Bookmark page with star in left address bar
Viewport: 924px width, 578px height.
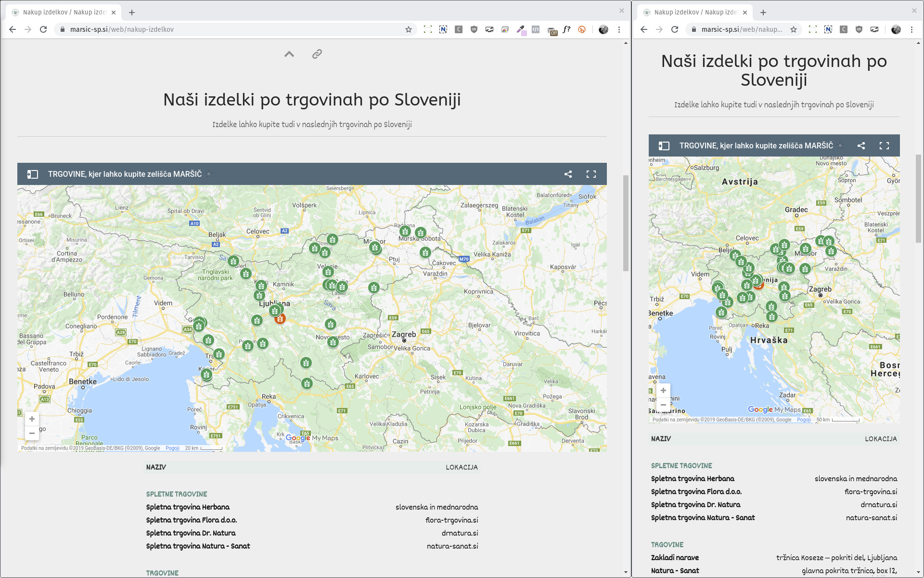coord(409,29)
